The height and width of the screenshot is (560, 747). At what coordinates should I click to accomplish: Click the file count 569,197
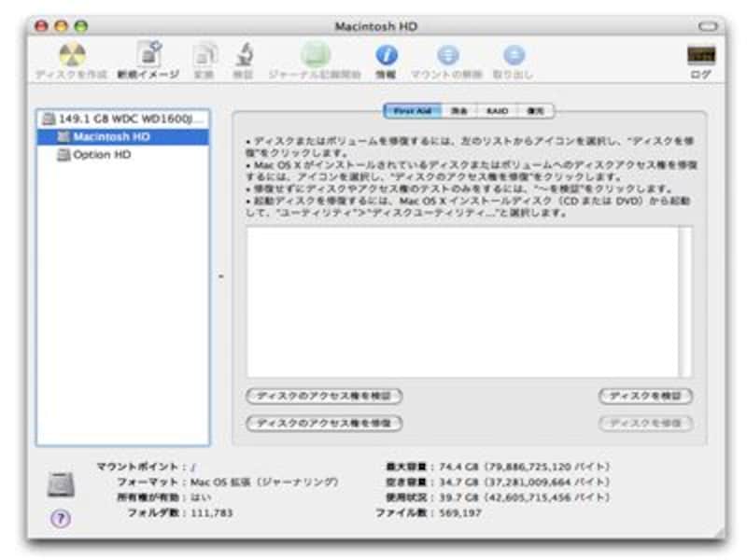[x=460, y=512]
